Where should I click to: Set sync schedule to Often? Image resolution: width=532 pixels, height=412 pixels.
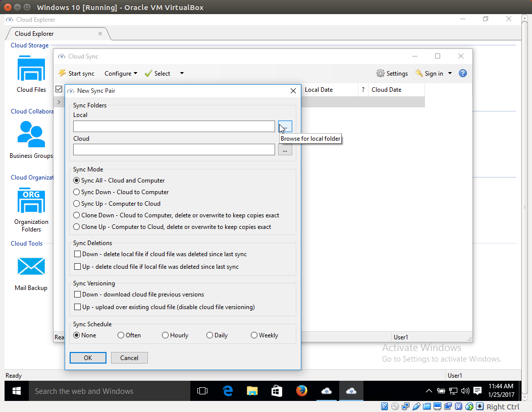click(x=121, y=335)
